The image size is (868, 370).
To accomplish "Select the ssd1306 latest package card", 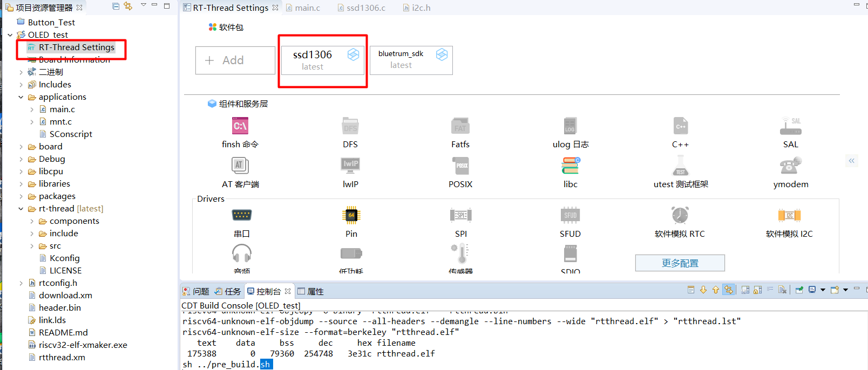I will 323,60.
